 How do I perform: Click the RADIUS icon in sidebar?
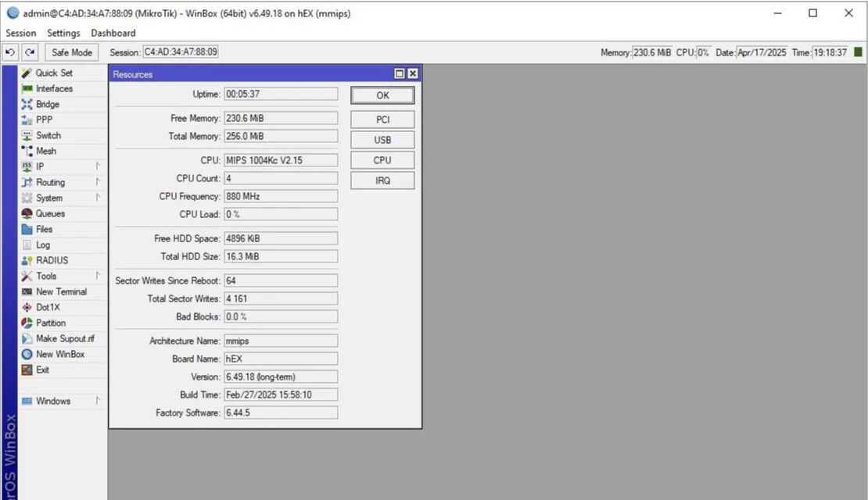click(x=27, y=260)
